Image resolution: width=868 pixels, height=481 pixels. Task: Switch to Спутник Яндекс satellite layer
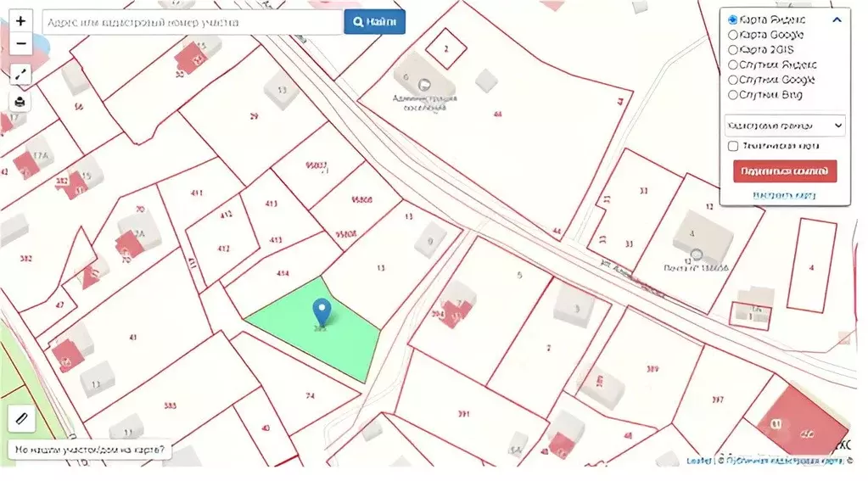point(733,64)
